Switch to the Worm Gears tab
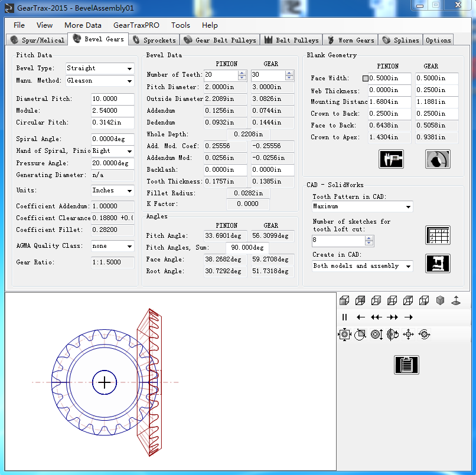The height and width of the screenshot is (475, 476). [350, 40]
